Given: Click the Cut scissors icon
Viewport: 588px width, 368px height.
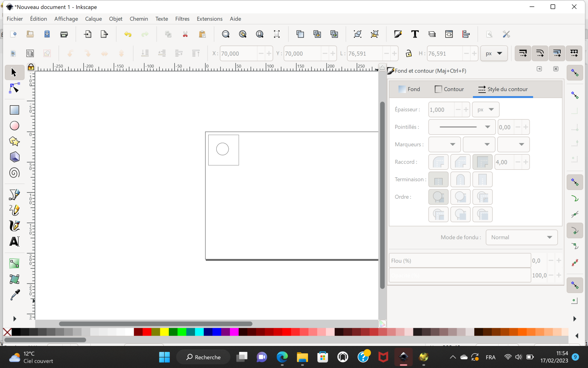Looking at the screenshot, I should tap(185, 34).
